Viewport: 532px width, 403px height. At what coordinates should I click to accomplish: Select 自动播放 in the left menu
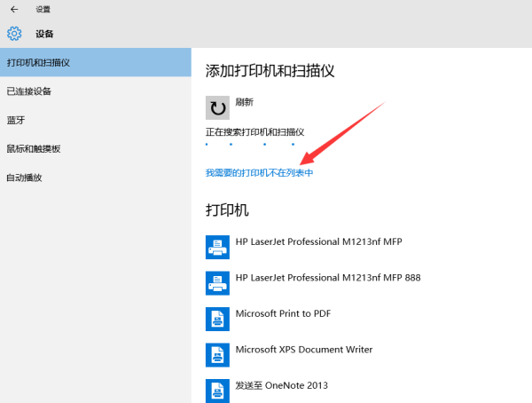click(x=25, y=178)
